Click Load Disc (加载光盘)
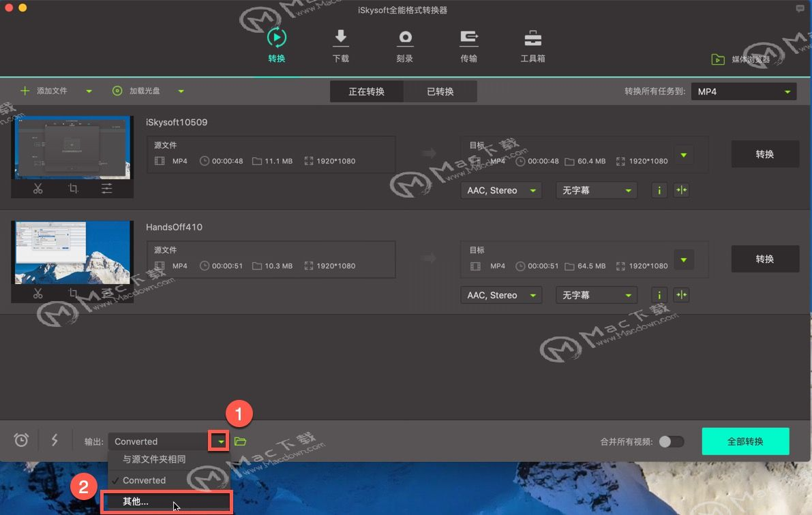812x515 pixels. pyautogui.click(x=136, y=91)
